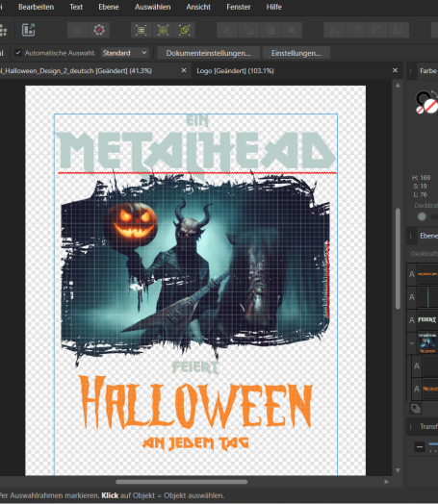The image size is (438, 504).
Task: Switch to the Halloween_Design_2_deutsch document tab
Action: tap(76, 71)
